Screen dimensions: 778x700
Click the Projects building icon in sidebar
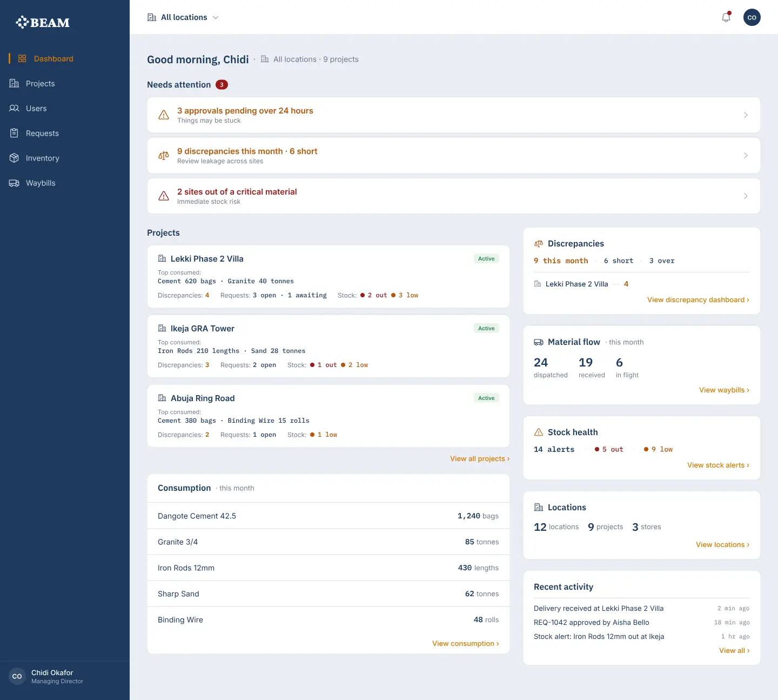14,83
